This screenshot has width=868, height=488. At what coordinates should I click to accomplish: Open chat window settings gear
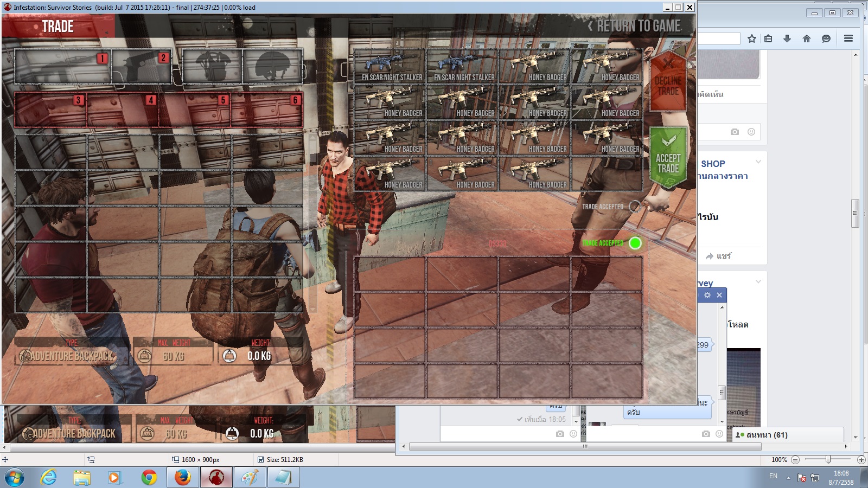pos(707,295)
